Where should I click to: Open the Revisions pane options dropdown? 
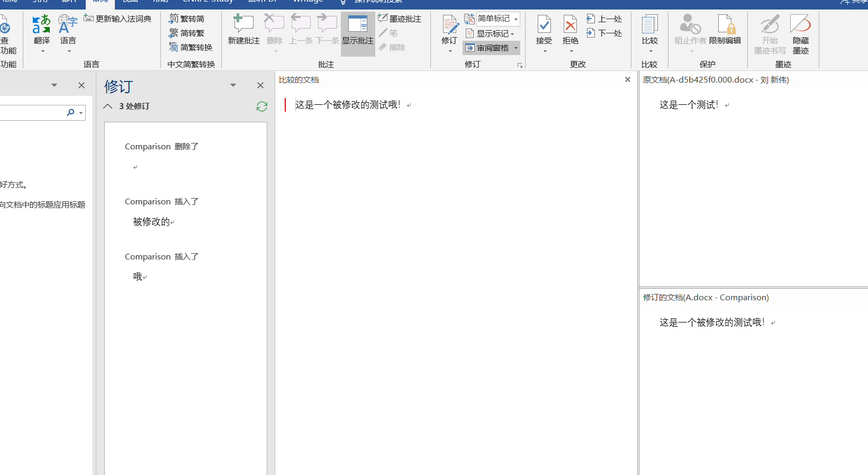point(233,85)
